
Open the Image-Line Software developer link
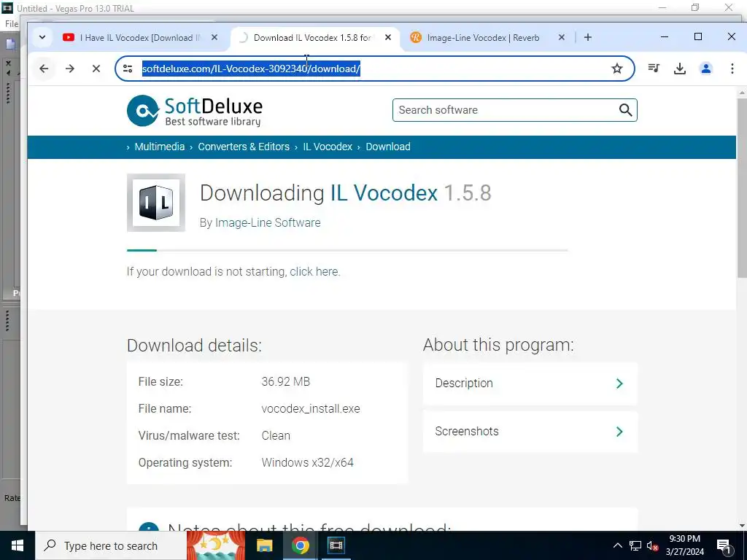[268, 222]
